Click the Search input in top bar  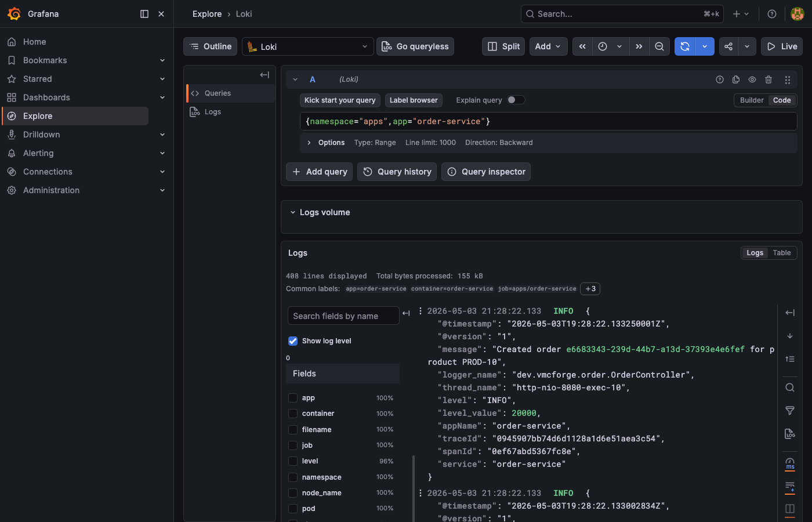pos(622,14)
